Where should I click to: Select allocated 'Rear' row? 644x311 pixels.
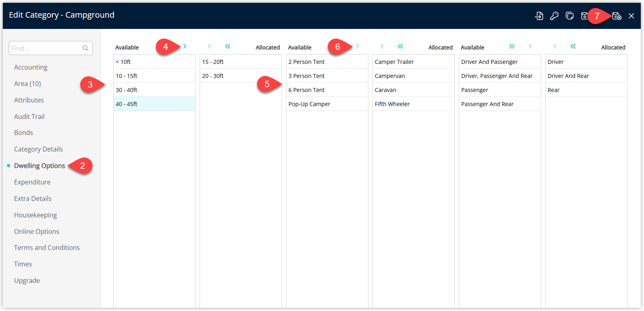click(586, 90)
